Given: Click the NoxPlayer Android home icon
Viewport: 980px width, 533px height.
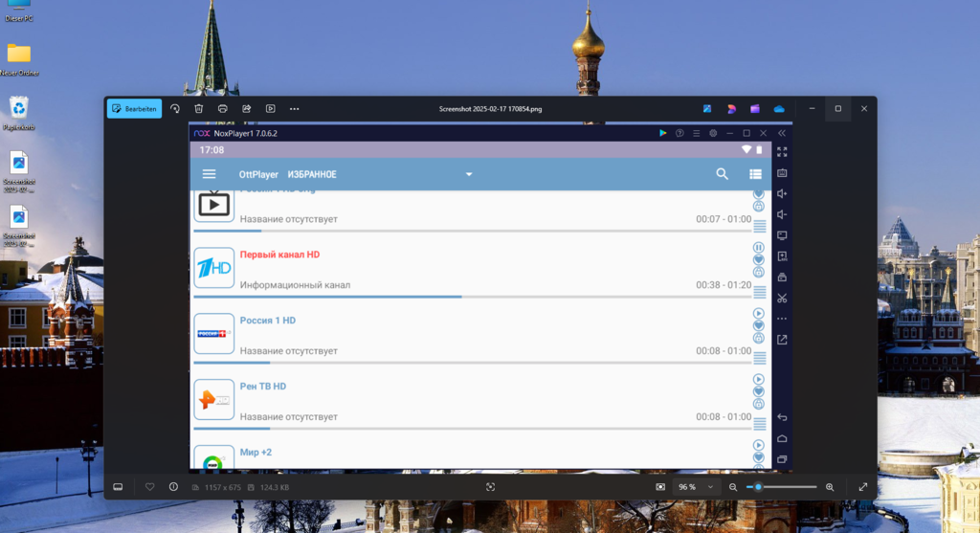Looking at the screenshot, I should point(782,438).
